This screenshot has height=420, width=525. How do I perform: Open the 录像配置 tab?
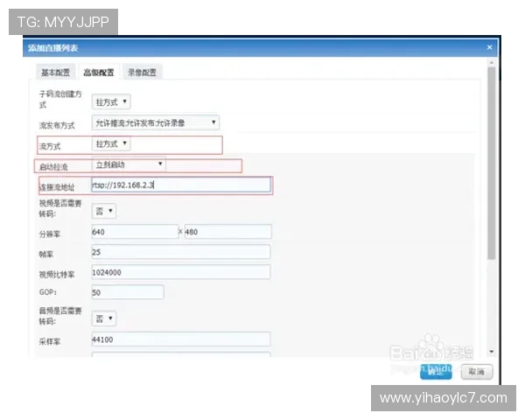[x=141, y=73]
